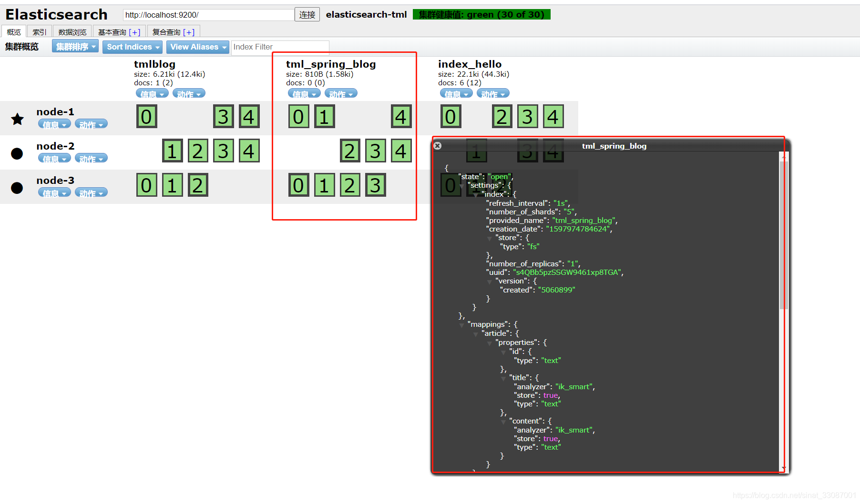Screen dimensions: 860x504
Task: Focus the localhost:9200 address field
Action: (209, 15)
